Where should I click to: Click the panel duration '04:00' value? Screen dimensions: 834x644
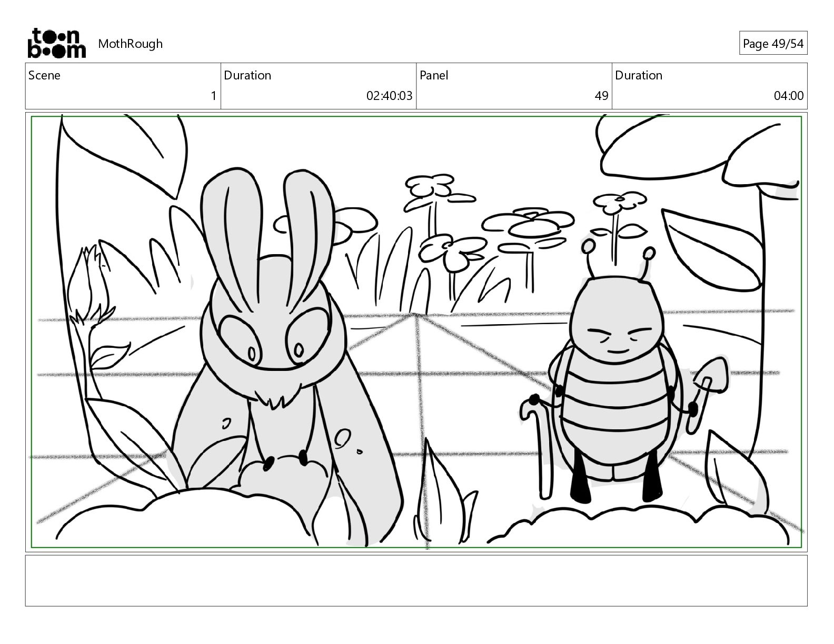[788, 96]
